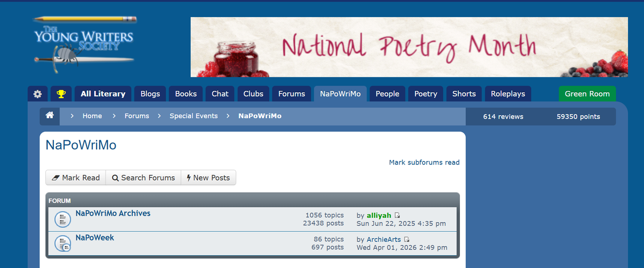Go to the Green Room
The height and width of the screenshot is (268, 644).
pyautogui.click(x=587, y=94)
